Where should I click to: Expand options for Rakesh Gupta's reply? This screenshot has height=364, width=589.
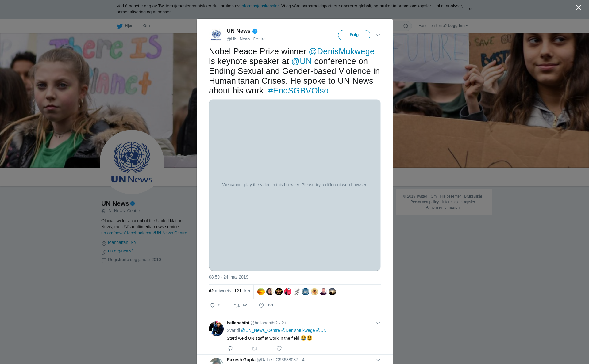coord(378,360)
